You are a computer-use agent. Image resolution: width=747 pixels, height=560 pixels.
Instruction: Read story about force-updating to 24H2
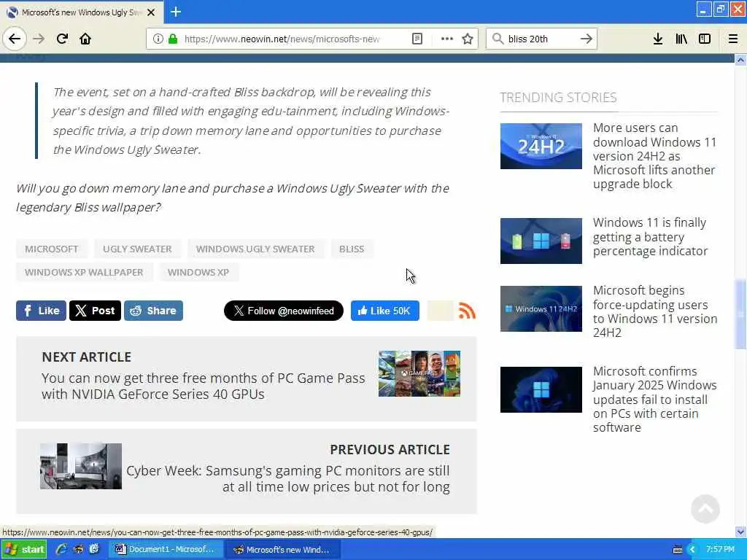(655, 311)
